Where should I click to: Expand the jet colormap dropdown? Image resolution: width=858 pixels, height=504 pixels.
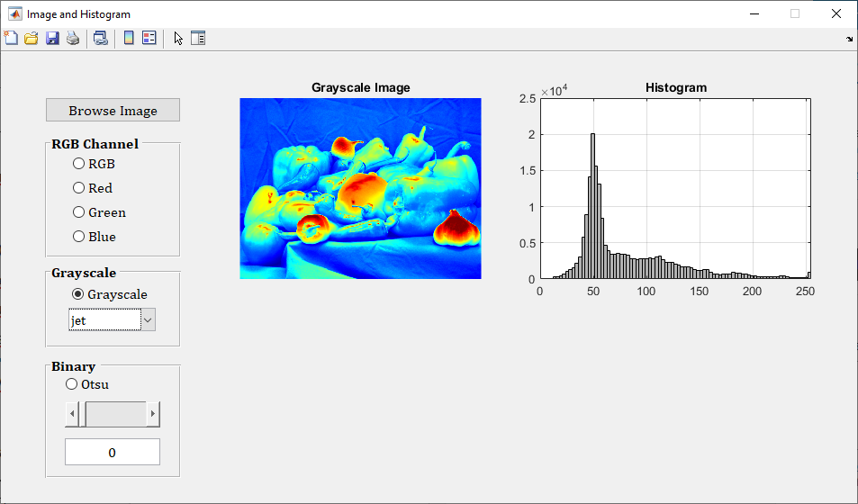coord(149,319)
